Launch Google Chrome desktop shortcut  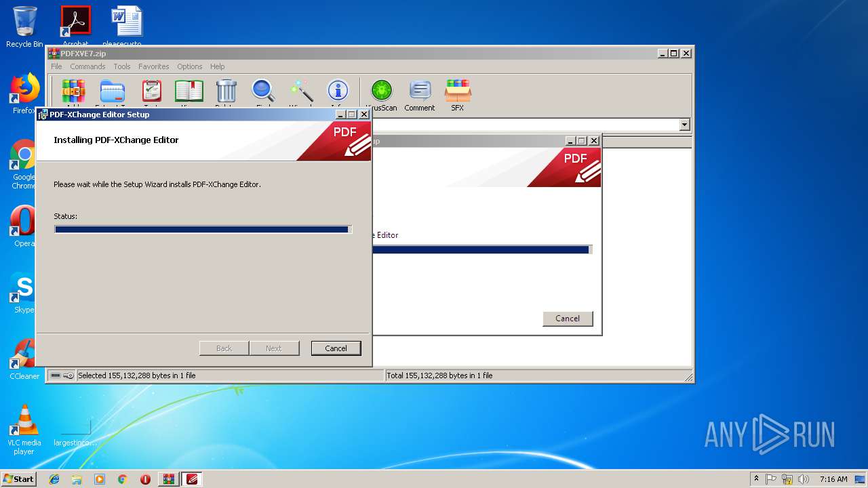click(x=24, y=164)
